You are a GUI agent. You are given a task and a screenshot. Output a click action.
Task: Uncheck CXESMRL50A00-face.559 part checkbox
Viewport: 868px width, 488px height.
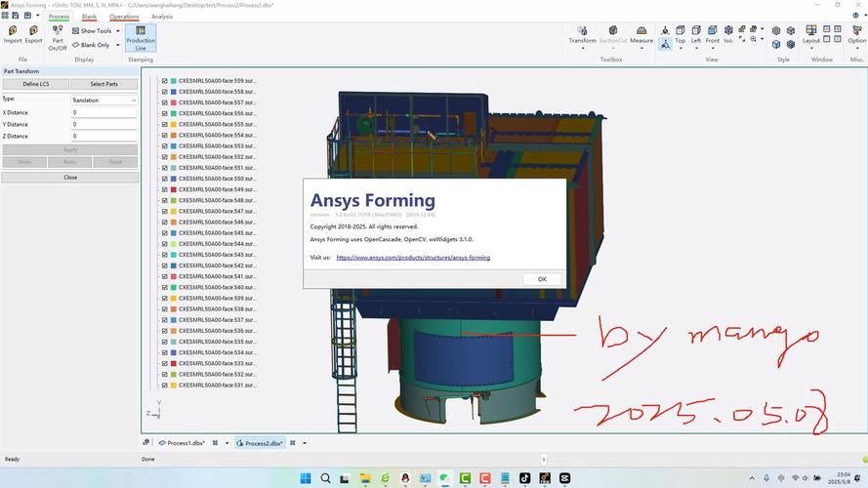coord(164,81)
